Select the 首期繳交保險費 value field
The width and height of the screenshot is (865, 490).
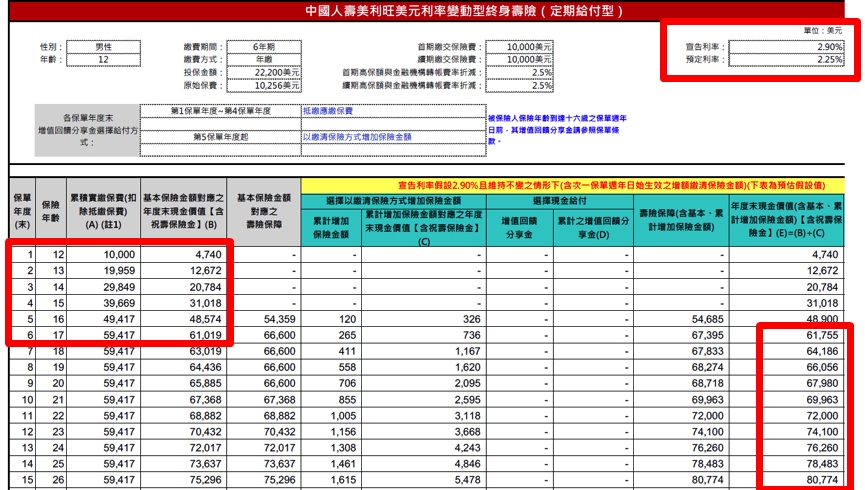pyautogui.click(x=519, y=47)
